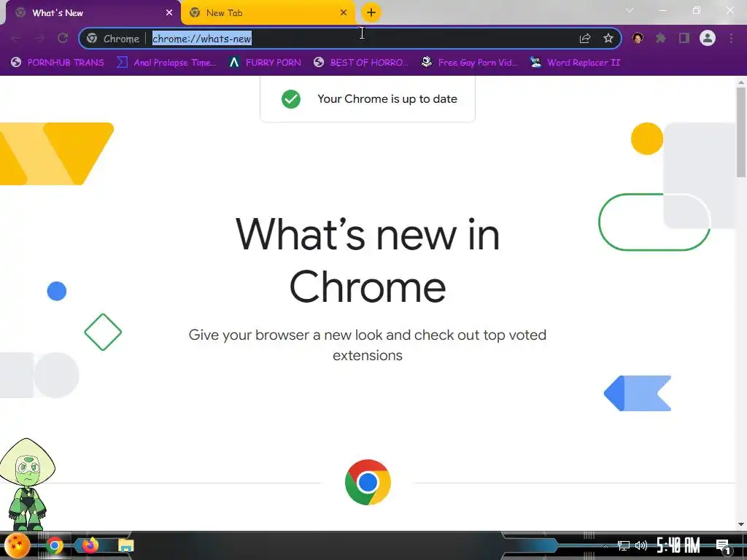Bookmark this tab with the star
The width and height of the screenshot is (747, 560).
[608, 39]
